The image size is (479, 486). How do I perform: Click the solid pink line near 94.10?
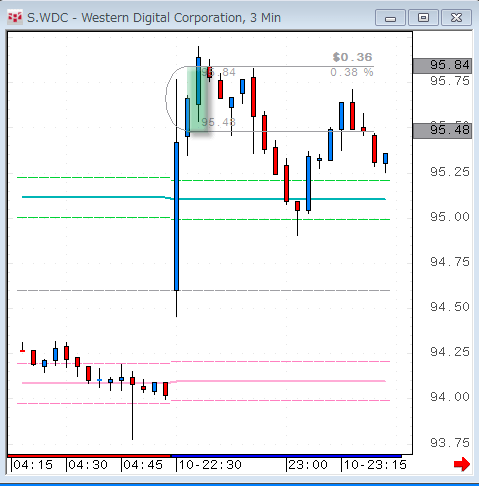pos(204,382)
